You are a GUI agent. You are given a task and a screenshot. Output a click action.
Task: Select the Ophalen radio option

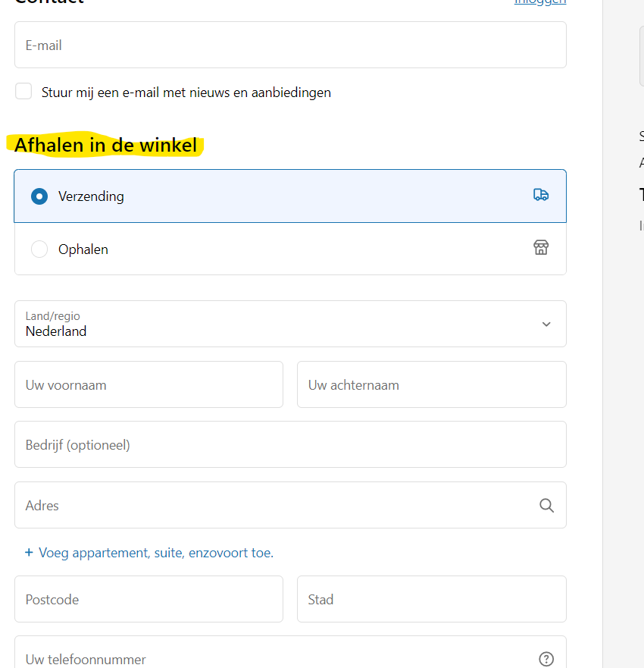[39, 249]
